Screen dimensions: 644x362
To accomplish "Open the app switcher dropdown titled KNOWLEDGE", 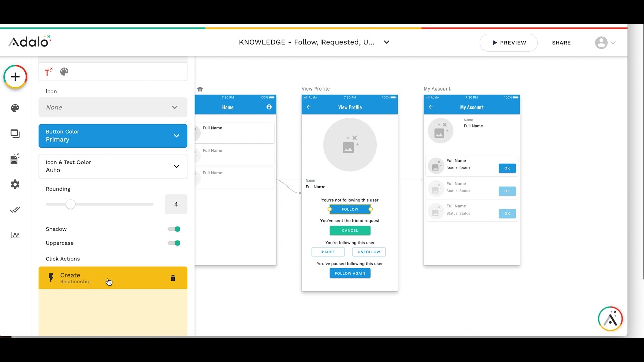I will (x=314, y=42).
